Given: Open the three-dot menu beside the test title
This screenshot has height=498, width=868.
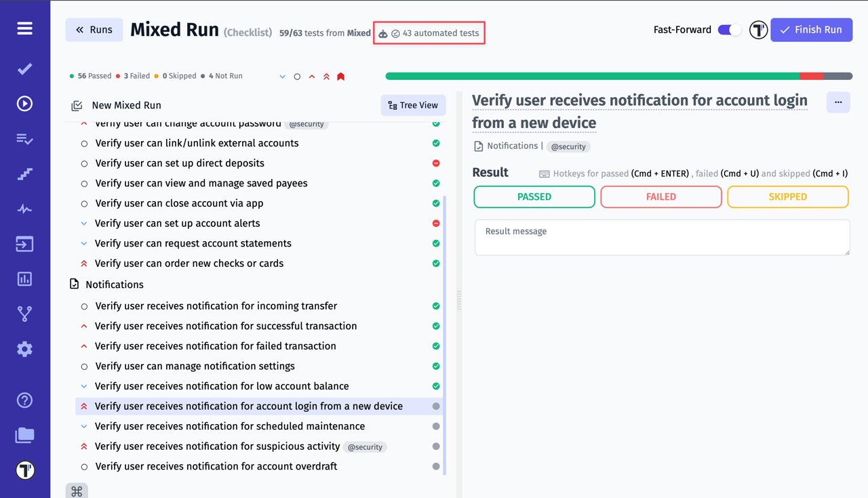Looking at the screenshot, I should [838, 102].
